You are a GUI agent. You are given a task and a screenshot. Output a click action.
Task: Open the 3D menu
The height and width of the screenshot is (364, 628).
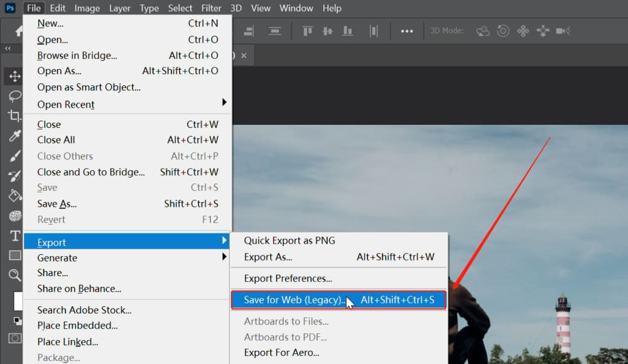(x=236, y=8)
